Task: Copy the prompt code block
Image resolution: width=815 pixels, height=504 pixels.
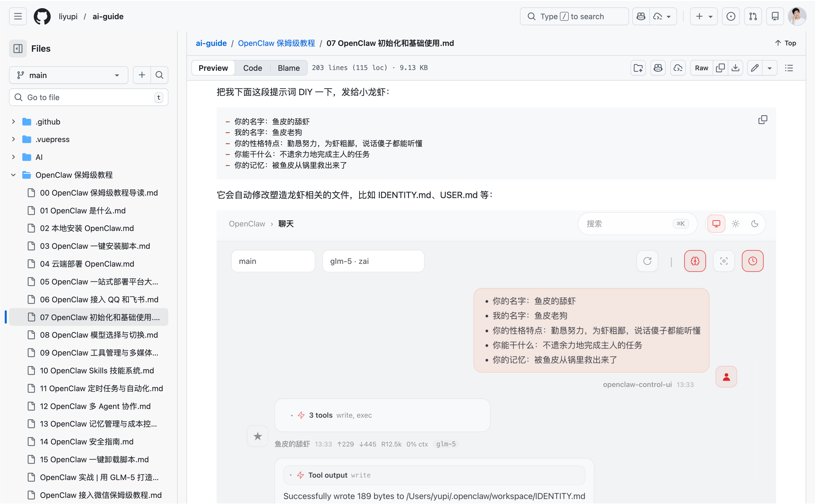Action: 763,119
